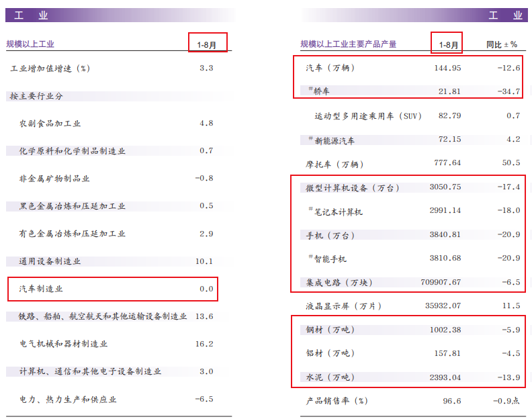Click the value 16.2 for 电气机械

coord(204,344)
